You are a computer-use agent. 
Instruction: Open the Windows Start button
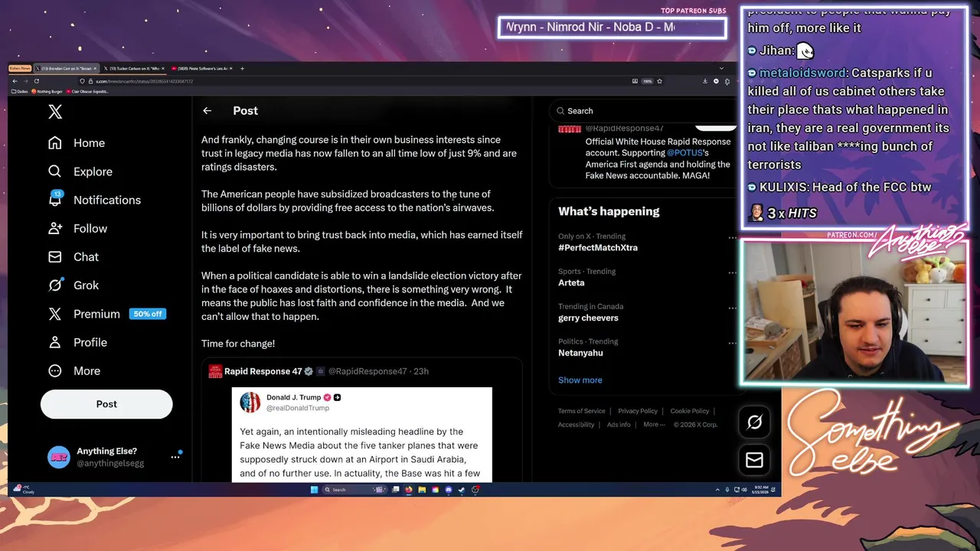tap(314, 490)
